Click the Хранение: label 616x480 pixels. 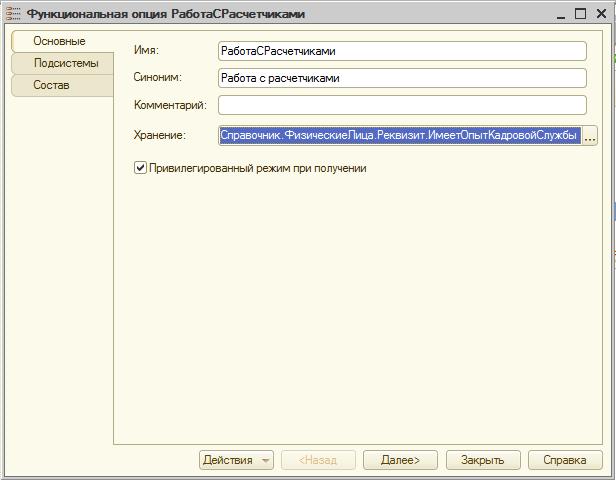click(160, 135)
